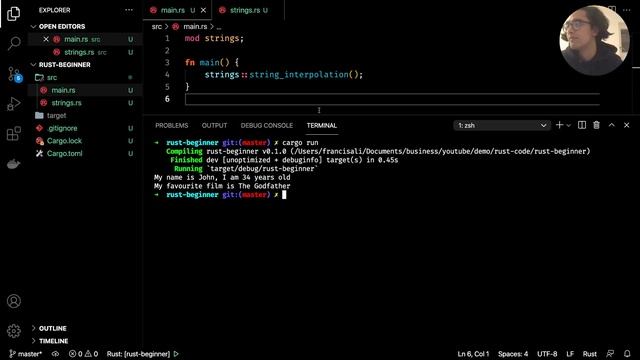Click string_interpolation call in the code
Viewport: 640px width, 360px height.
tap(298, 75)
